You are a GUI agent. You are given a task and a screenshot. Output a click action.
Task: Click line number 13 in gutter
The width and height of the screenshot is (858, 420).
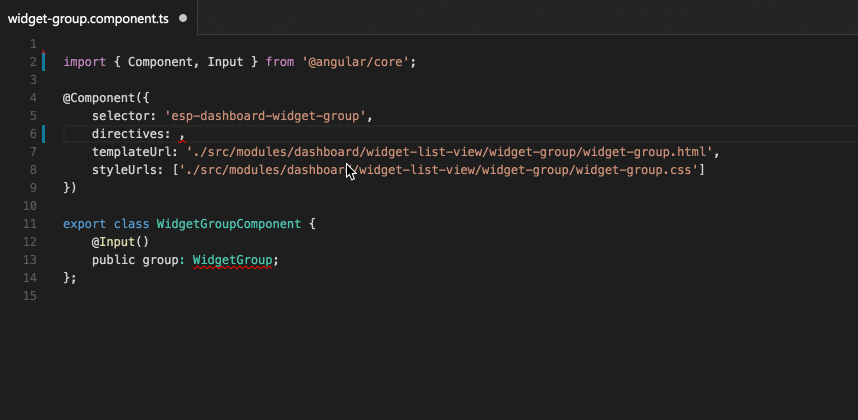point(30,260)
